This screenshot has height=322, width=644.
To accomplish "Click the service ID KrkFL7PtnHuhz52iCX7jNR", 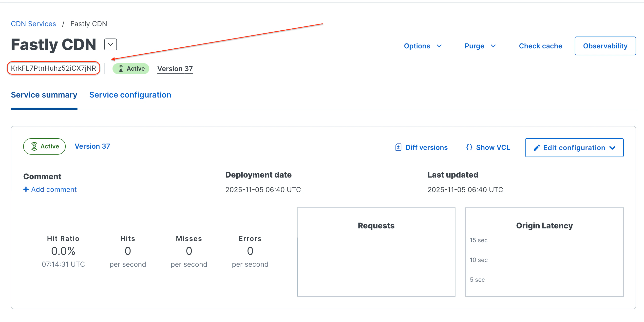I will pyautogui.click(x=53, y=68).
